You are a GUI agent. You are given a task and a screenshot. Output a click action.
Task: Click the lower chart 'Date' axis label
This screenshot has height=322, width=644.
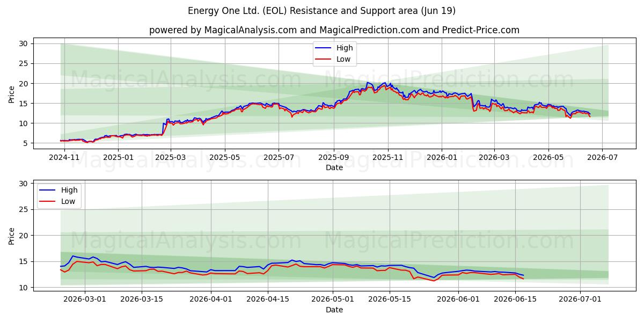click(x=334, y=310)
